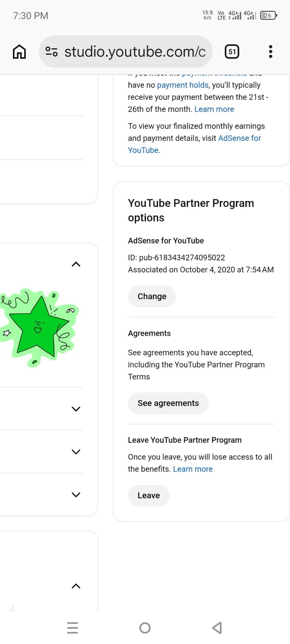Open Android recent apps menu button
The height and width of the screenshot is (644, 290).
[72, 627]
